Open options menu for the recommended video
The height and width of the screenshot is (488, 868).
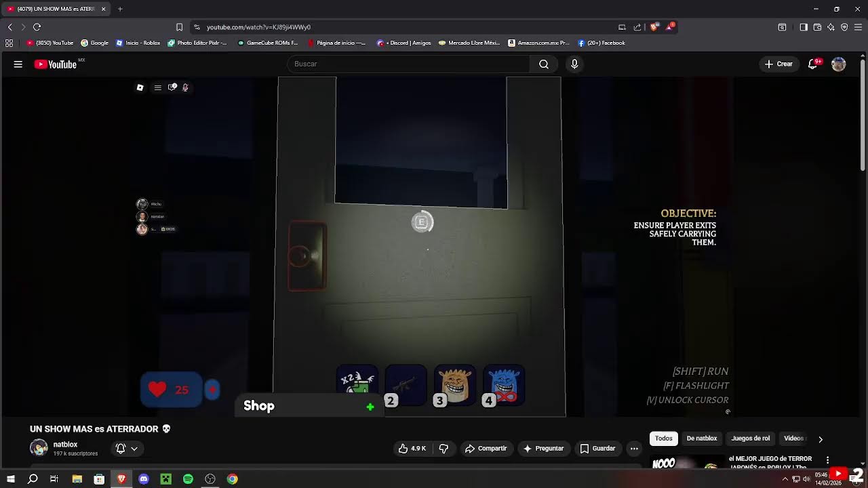827,460
